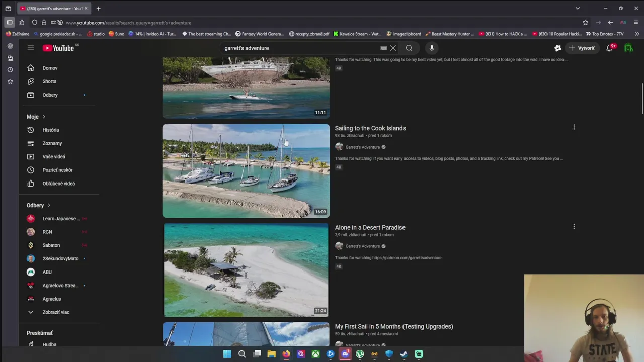Open more options for Alone in a Desert Paradise

574,226
